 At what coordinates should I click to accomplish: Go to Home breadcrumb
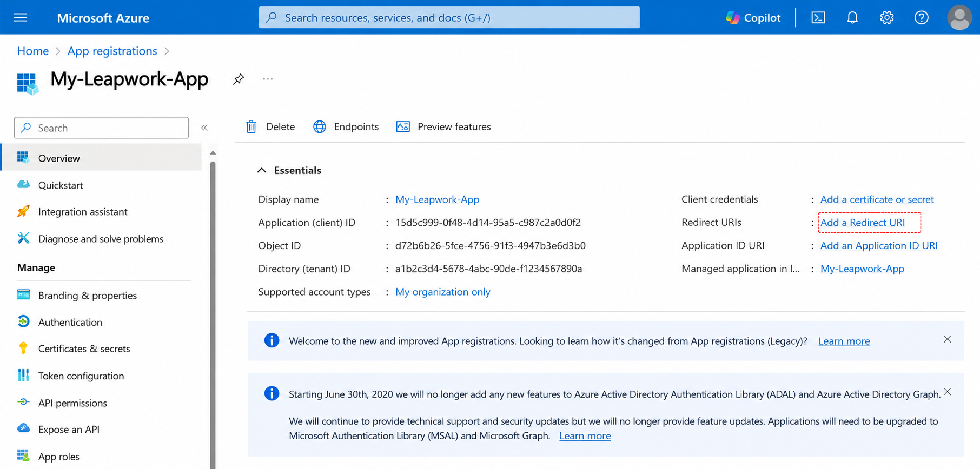point(33,51)
